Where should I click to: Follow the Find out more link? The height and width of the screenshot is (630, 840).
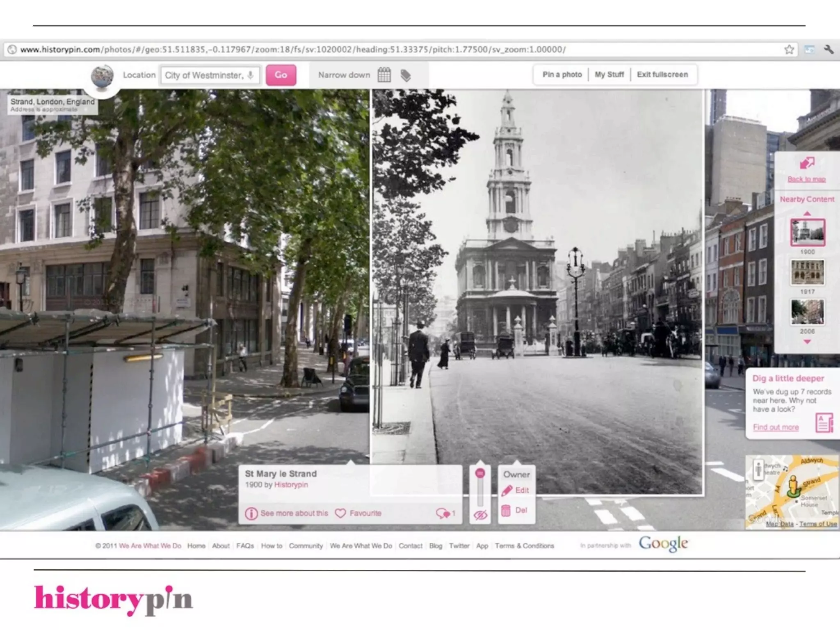click(776, 427)
